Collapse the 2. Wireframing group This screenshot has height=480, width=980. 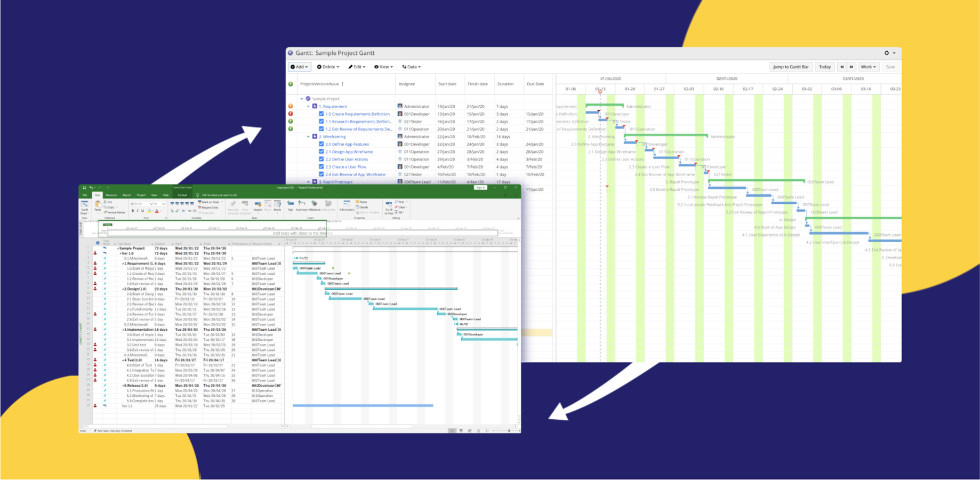tap(308, 137)
